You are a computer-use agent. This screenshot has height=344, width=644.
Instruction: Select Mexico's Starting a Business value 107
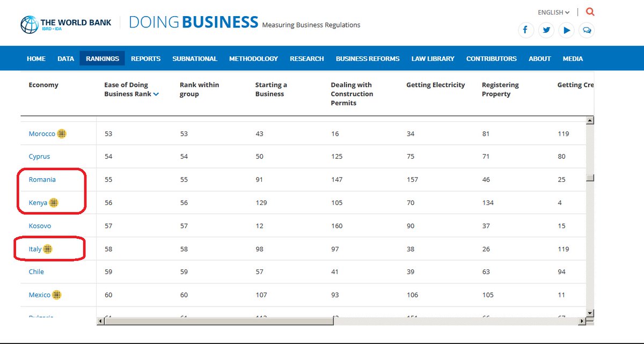click(261, 295)
